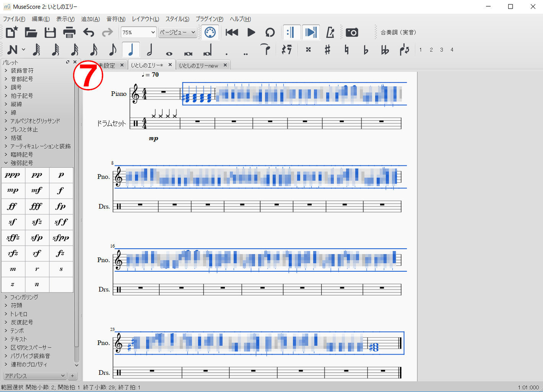The height and width of the screenshot is (392, 543).
Task: Create a new score file
Action: click(x=12, y=32)
